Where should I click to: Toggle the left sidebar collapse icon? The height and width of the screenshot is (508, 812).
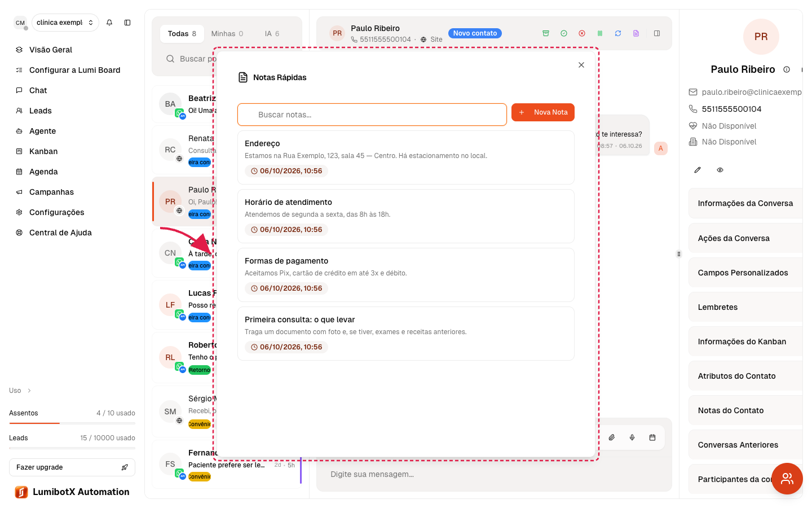click(127, 23)
